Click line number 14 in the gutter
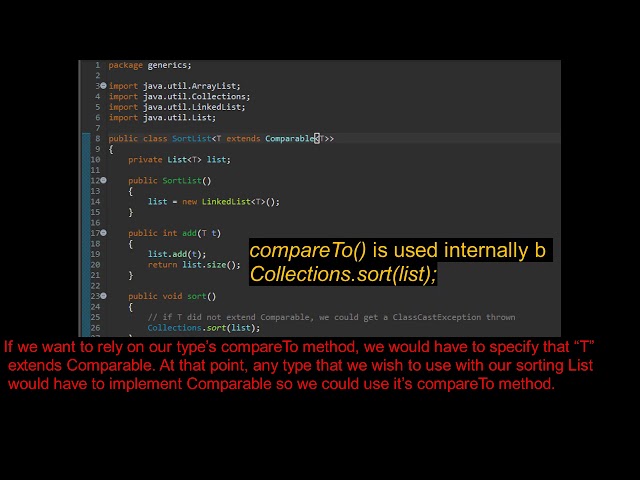This screenshot has height=480, width=640. pos(95,202)
